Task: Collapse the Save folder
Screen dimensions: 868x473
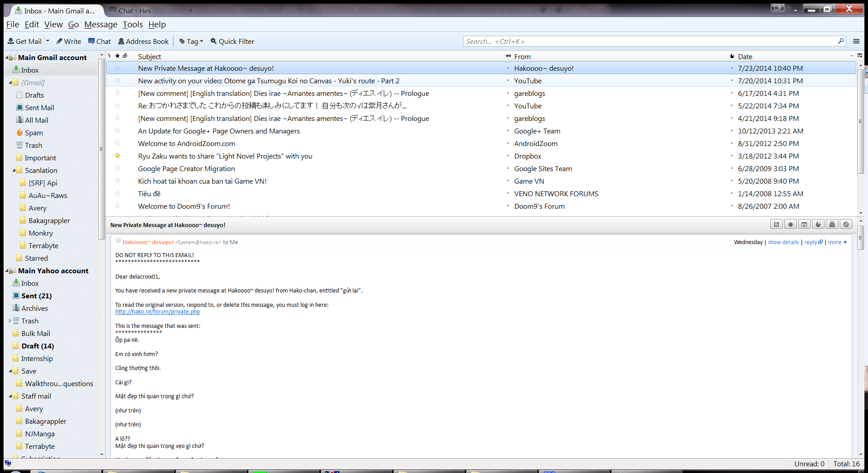Action: tap(10, 371)
